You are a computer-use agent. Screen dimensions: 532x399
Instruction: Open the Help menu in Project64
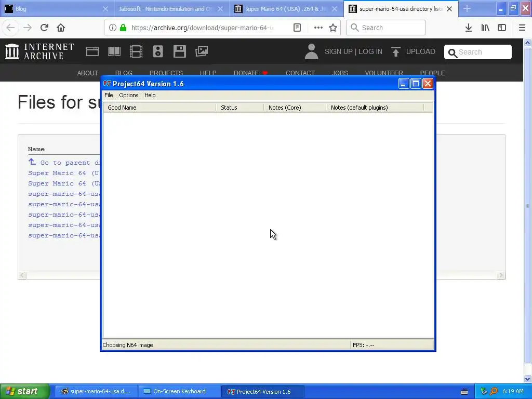[x=150, y=95]
